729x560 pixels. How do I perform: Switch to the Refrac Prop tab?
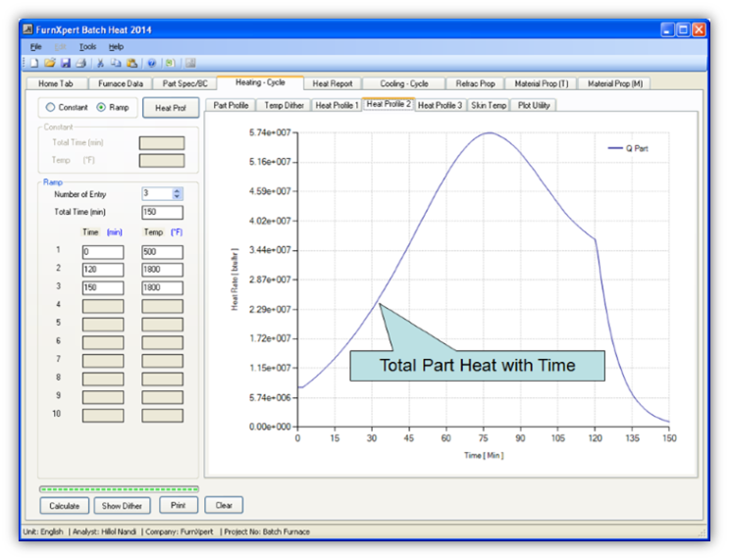click(475, 83)
